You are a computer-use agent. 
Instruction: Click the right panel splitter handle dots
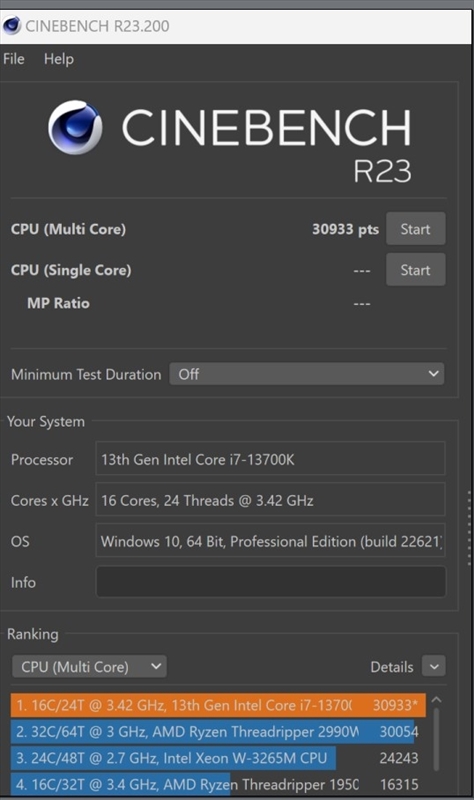click(469, 528)
